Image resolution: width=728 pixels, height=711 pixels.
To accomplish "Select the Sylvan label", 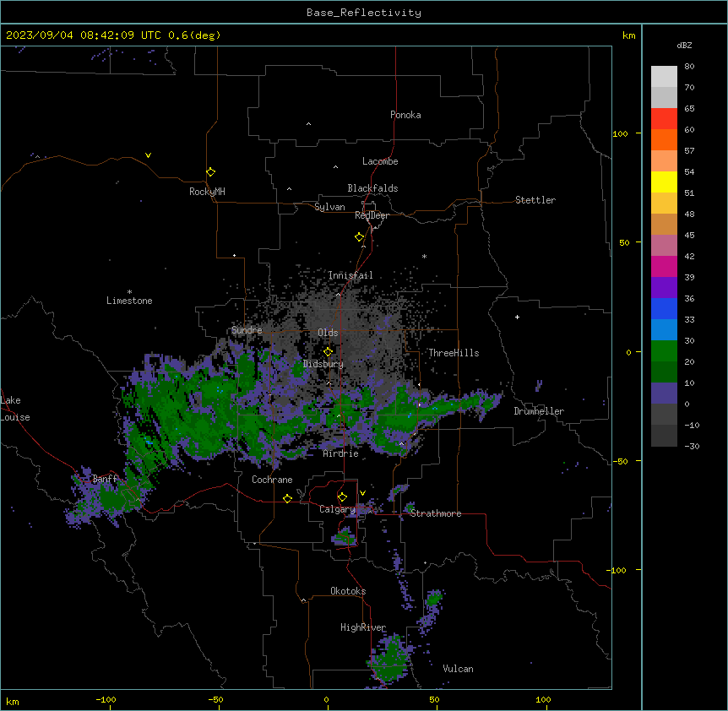I will click(x=329, y=207).
